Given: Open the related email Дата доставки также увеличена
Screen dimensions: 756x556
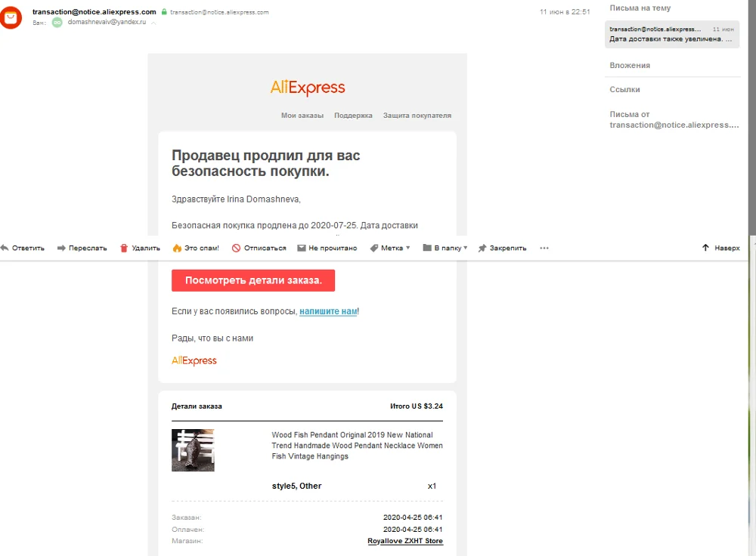Looking at the screenshot, I should click(x=671, y=34).
